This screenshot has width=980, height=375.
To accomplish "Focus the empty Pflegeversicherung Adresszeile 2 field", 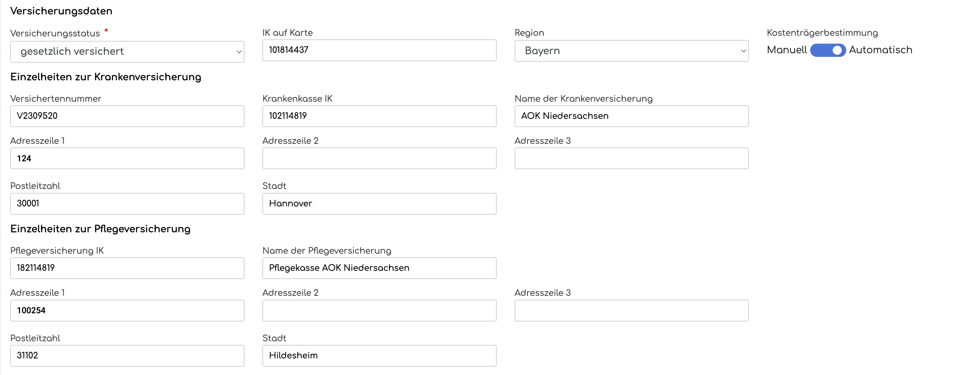I will coord(379,310).
